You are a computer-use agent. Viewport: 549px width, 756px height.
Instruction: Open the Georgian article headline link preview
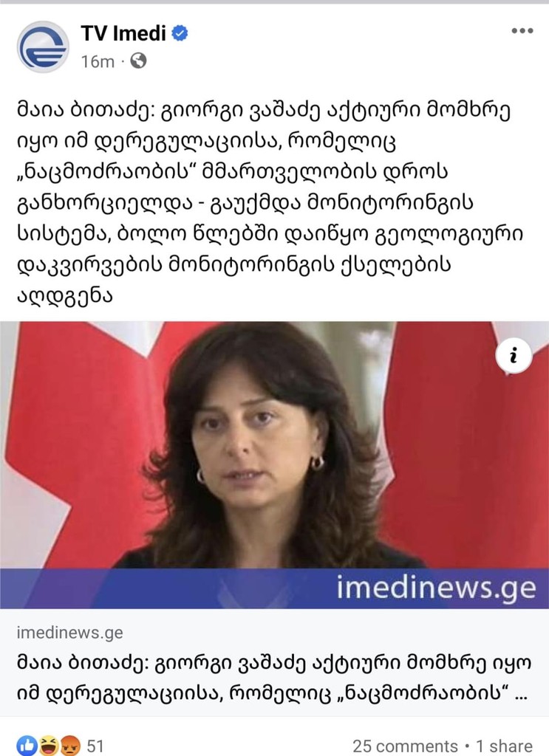click(275, 678)
